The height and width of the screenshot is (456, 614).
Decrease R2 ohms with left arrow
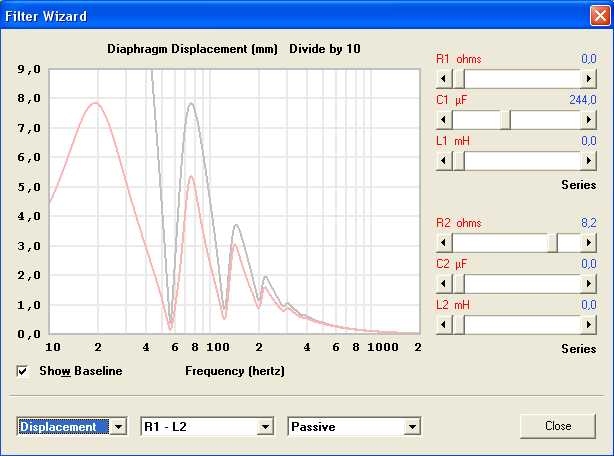445,242
